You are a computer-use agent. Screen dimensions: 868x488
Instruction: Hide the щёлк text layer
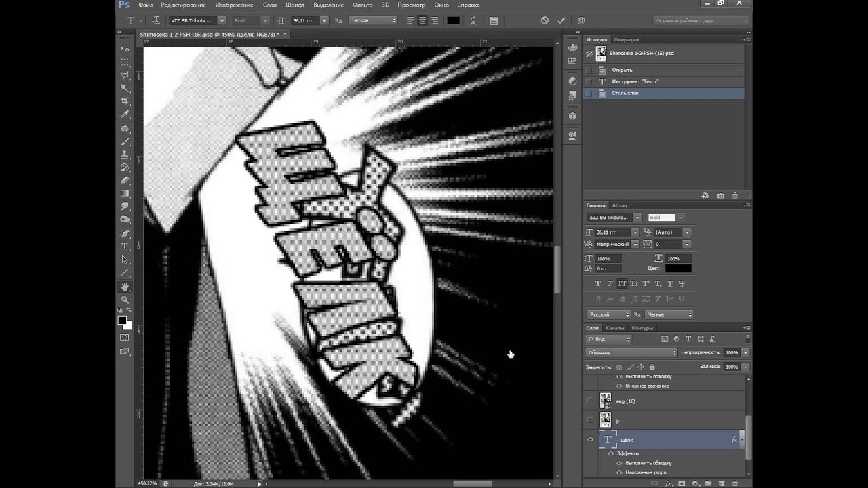coord(590,440)
